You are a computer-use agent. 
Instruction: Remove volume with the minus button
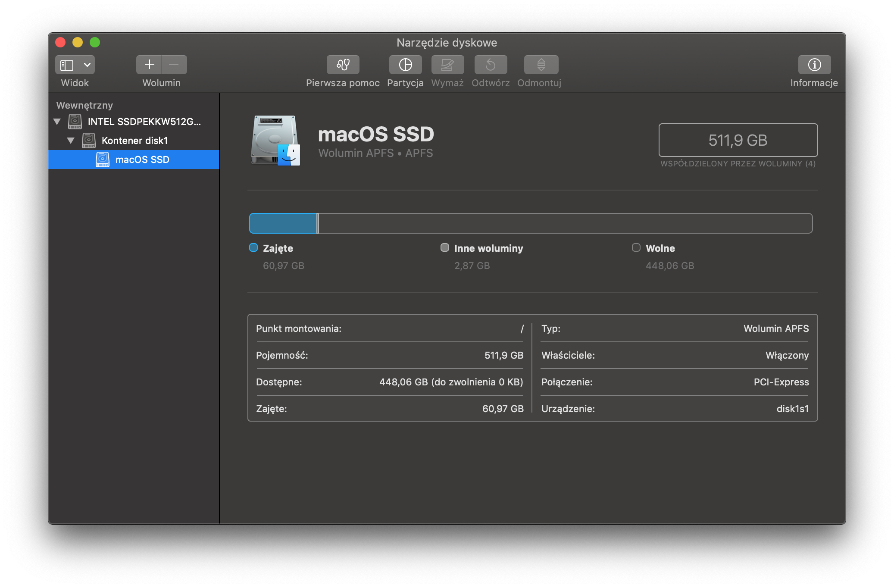click(174, 65)
